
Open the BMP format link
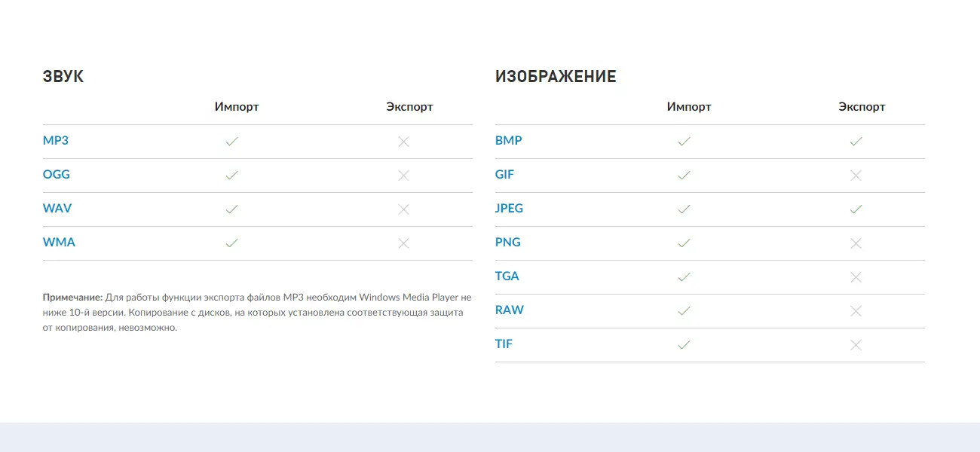pos(509,141)
